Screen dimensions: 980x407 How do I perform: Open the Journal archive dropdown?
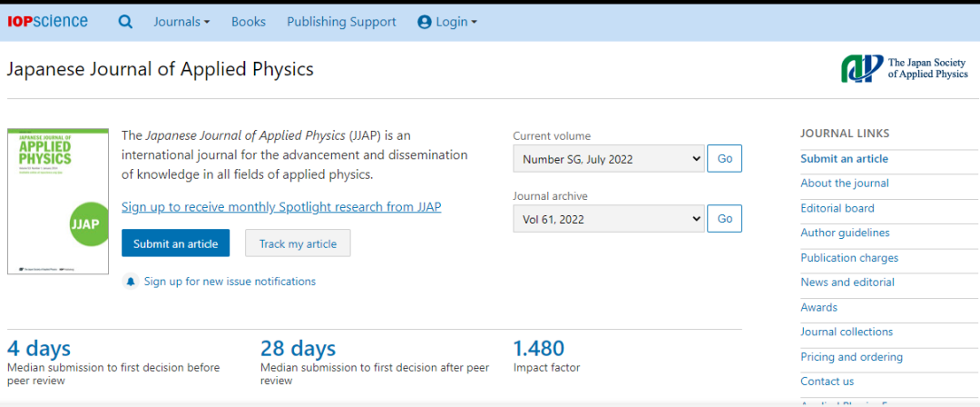coord(608,219)
